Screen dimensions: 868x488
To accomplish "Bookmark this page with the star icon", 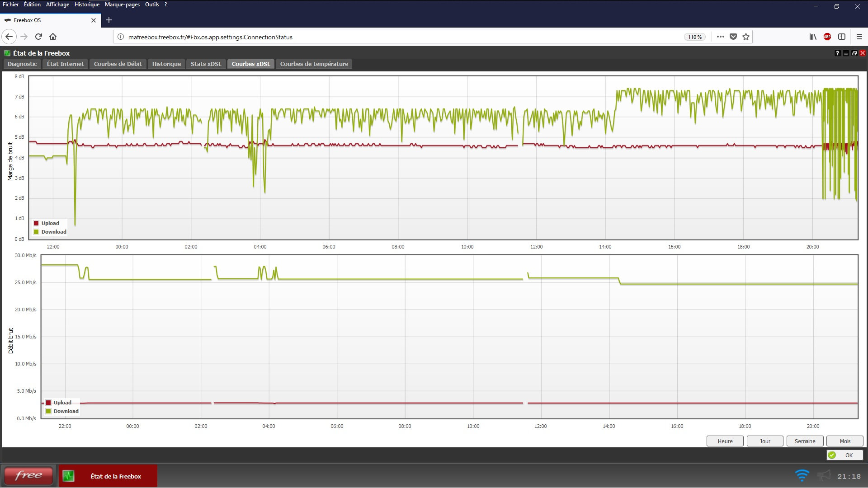I will 746,37.
